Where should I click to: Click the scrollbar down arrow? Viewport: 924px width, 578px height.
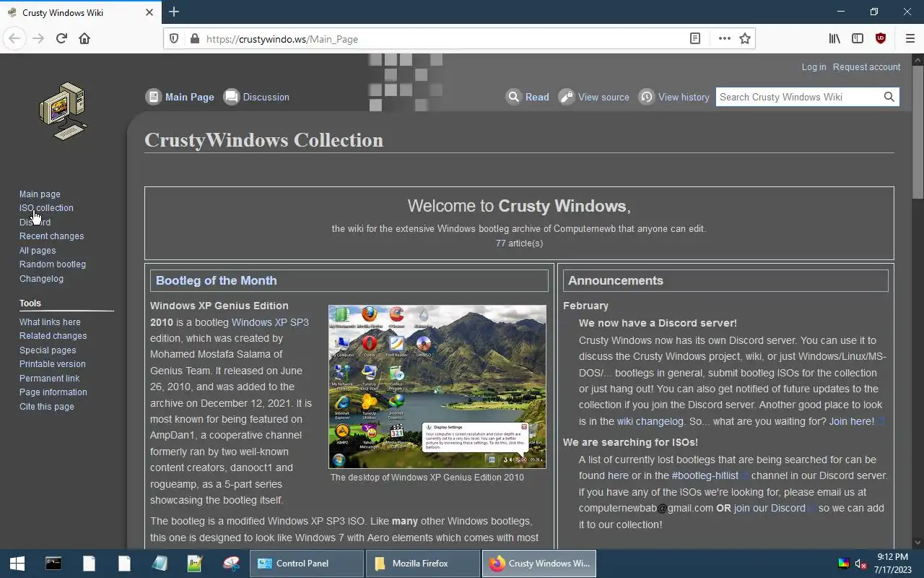click(918, 543)
